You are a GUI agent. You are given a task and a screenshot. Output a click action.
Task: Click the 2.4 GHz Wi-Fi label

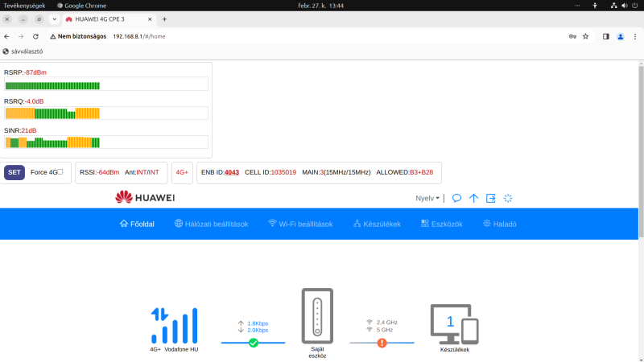(x=386, y=323)
